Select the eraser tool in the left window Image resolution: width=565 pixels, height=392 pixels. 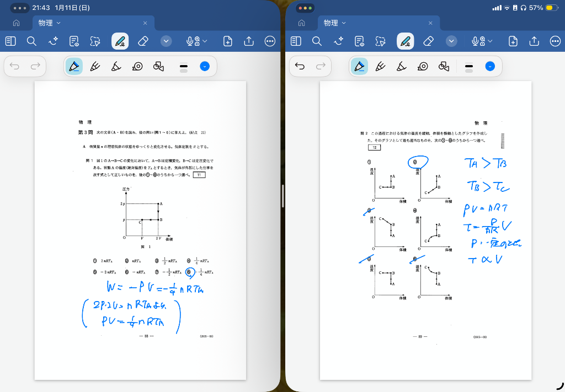coord(143,41)
